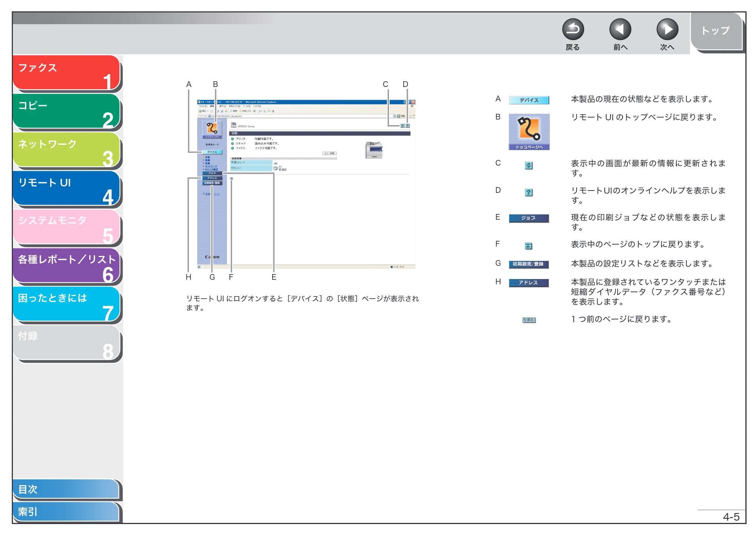Open chapter 6 各種レポート／リスト tab

point(67,266)
